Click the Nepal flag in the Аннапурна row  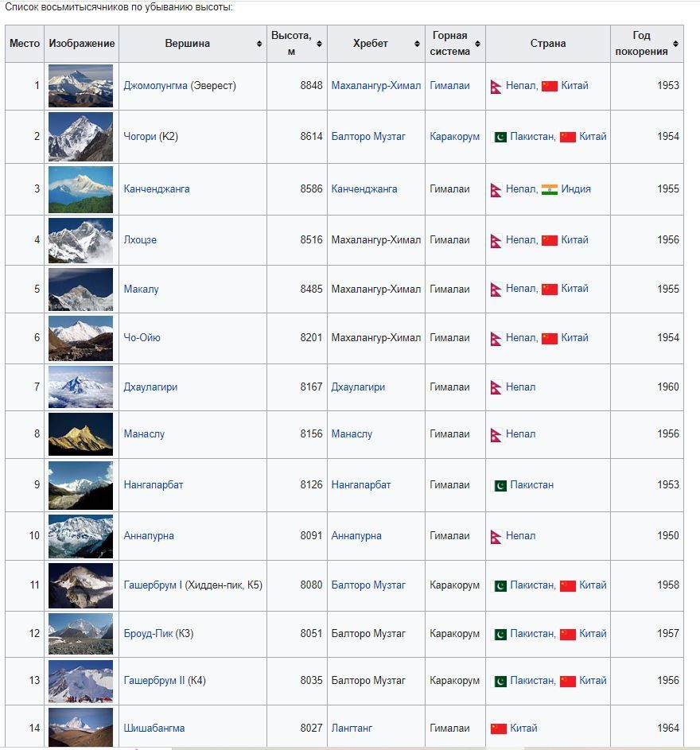click(497, 535)
